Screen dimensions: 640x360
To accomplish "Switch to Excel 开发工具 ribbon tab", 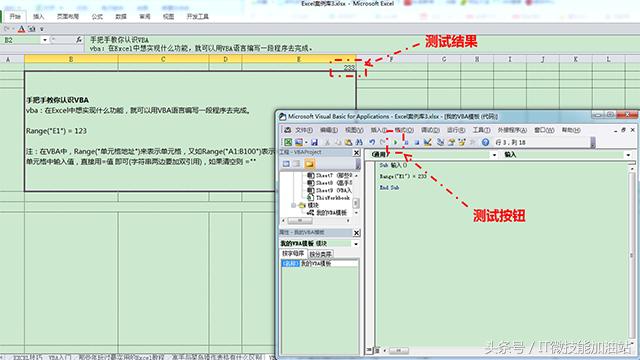I will (198, 17).
